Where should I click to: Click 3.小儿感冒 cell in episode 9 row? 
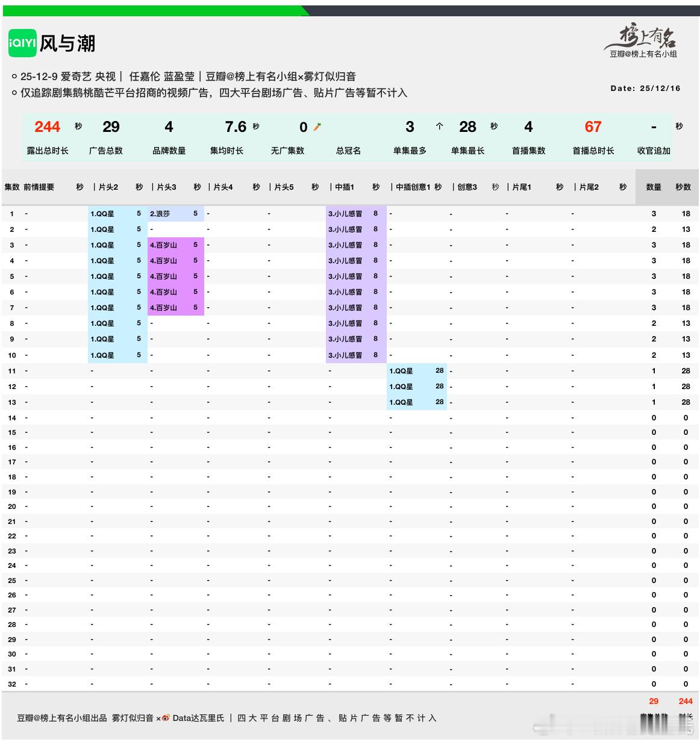coord(355,339)
